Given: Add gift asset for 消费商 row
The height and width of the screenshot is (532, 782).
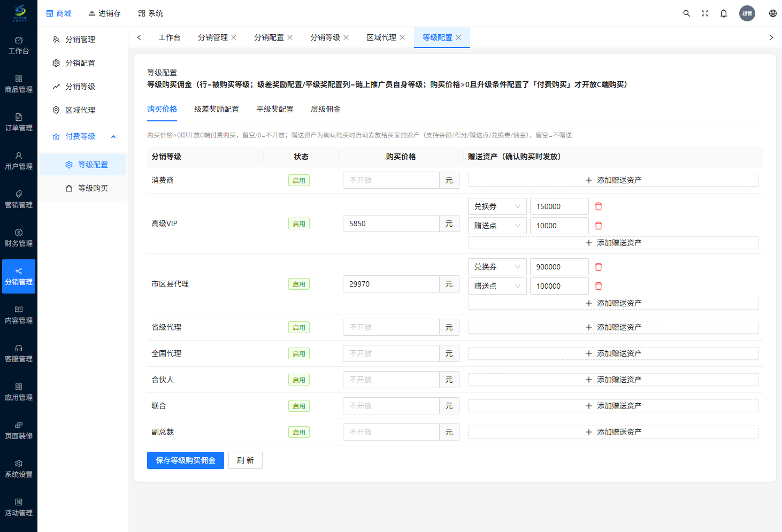Looking at the screenshot, I should click(614, 180).
